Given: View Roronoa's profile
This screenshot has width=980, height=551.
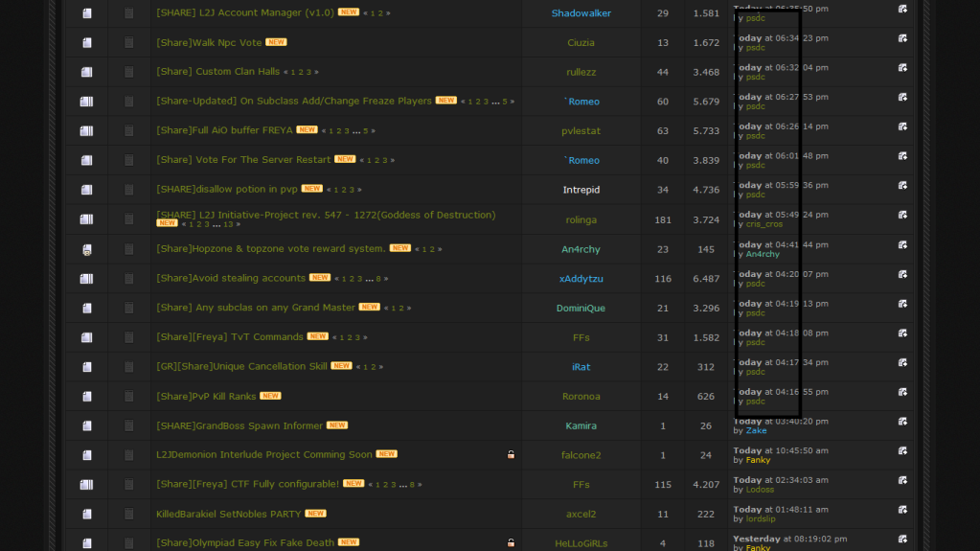Looking at the screenshot, I should pos(581,396).
